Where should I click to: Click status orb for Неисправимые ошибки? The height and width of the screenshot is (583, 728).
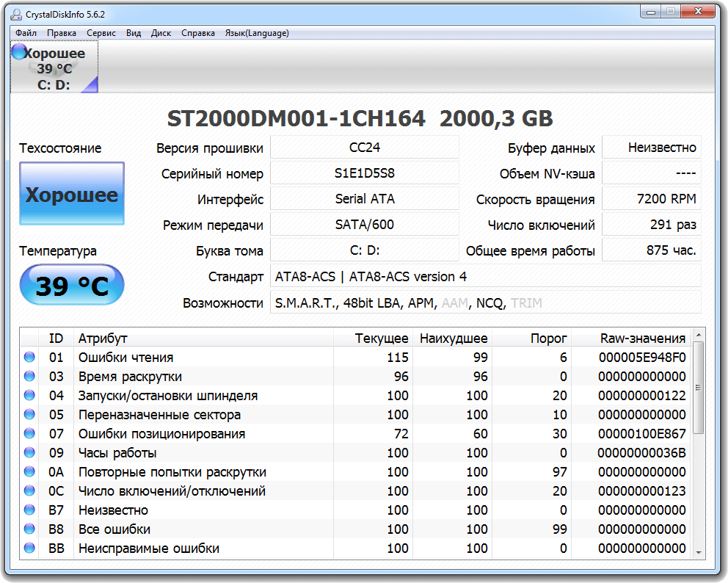(29, 548)
